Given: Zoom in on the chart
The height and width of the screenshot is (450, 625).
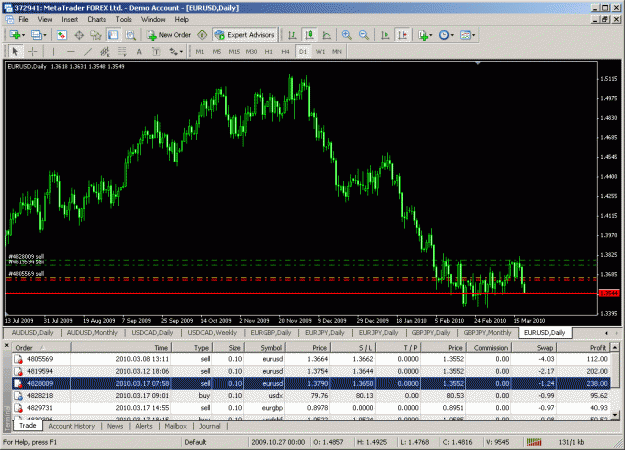Looking at the screenshot, I should pos(346,35).
